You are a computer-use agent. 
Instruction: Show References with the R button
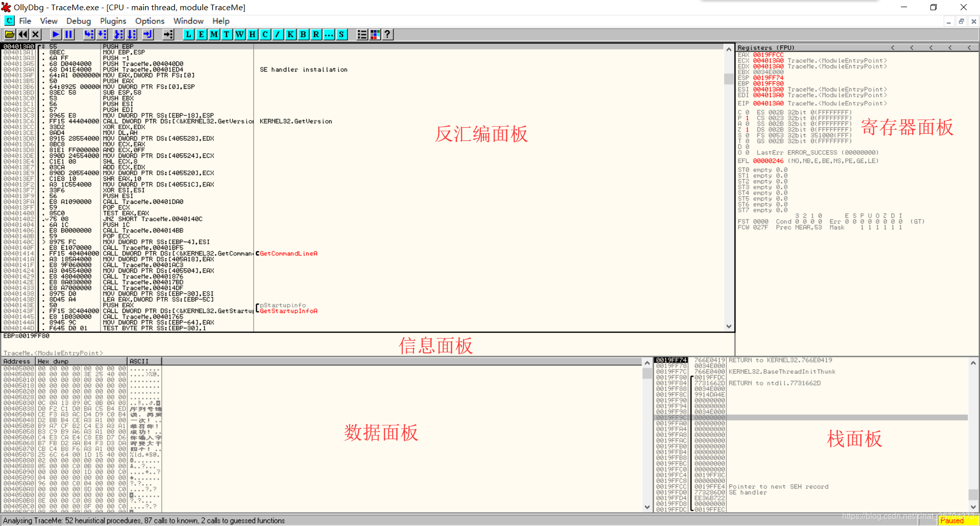click(x=316, y=34)
